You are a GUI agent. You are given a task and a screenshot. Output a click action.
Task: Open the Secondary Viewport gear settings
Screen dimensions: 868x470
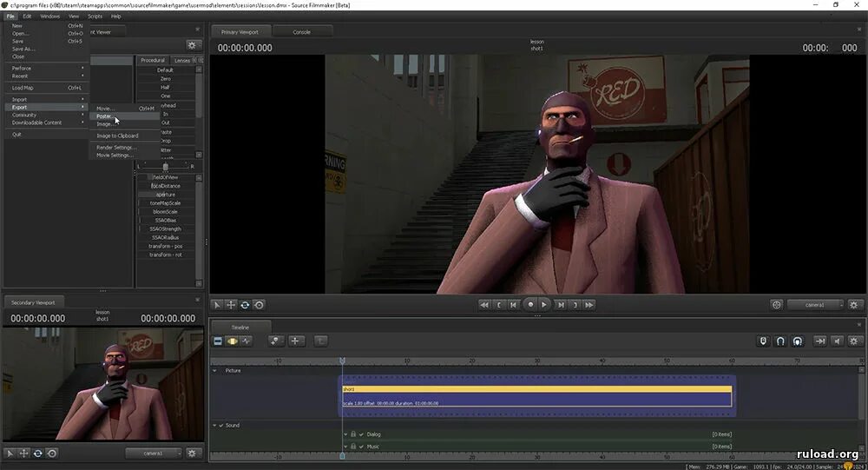[192, 453]
